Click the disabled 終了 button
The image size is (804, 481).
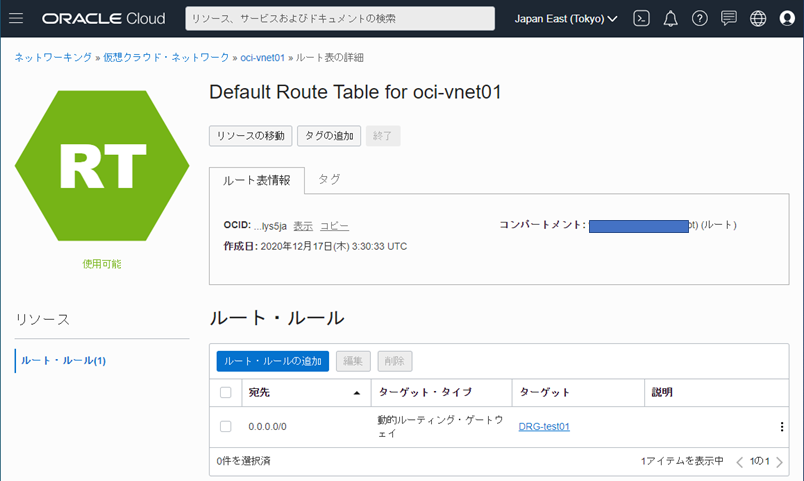point(383,136)
